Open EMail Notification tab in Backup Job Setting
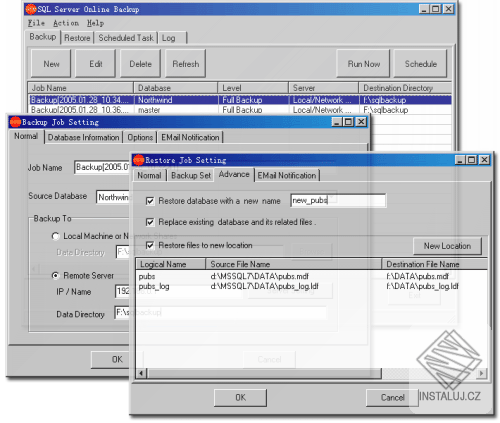Screen dimensions: 500x423 (x=190, y=137)
